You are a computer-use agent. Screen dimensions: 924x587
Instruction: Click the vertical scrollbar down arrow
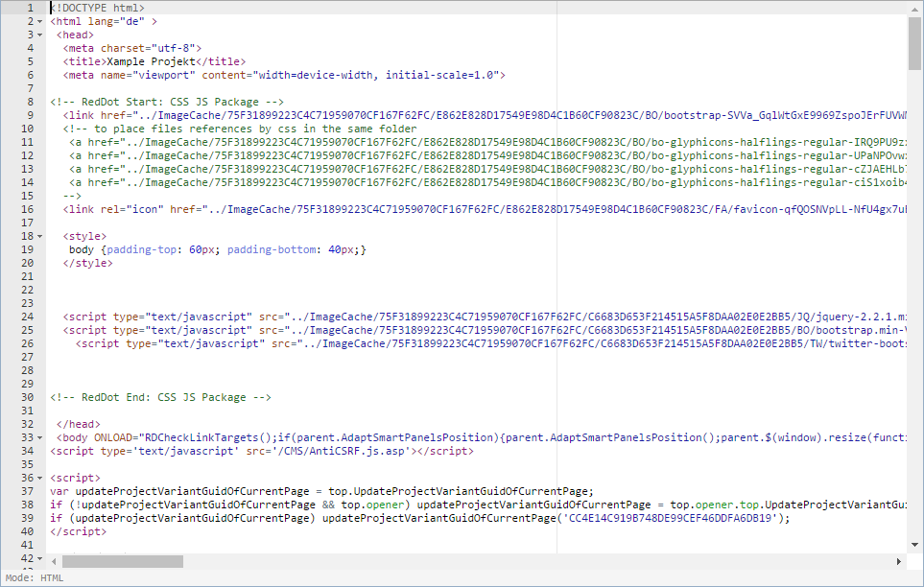[x=914, y=545]
